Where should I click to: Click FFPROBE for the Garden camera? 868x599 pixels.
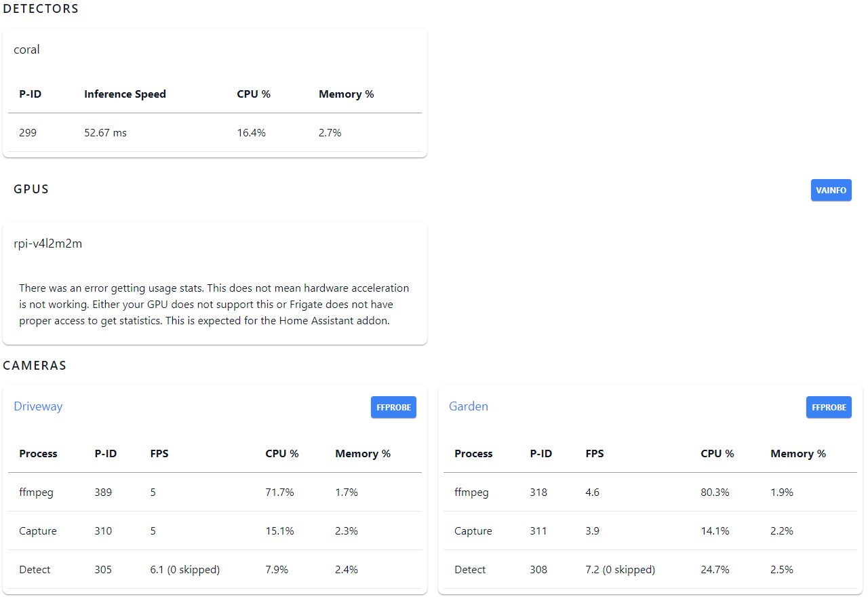tap(829, 407)
